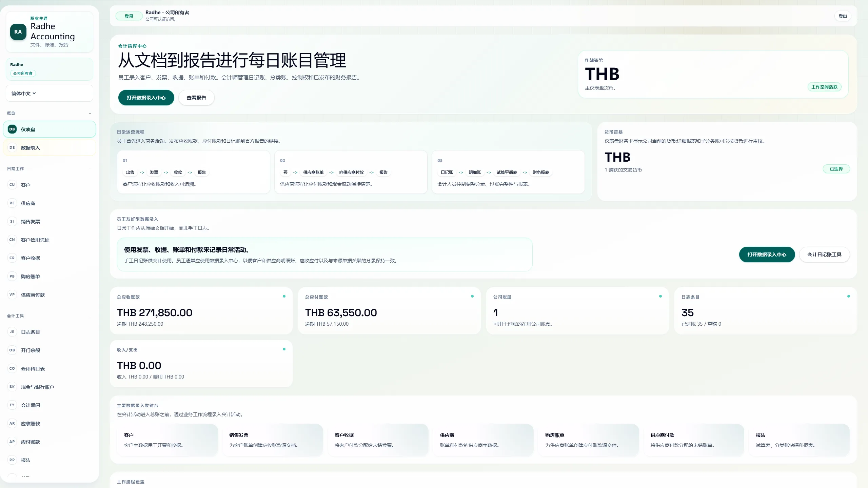Click the VE vendors icon badge
Image resolution: width=868 pixels, height=488 pixels.
coord(12,203)
